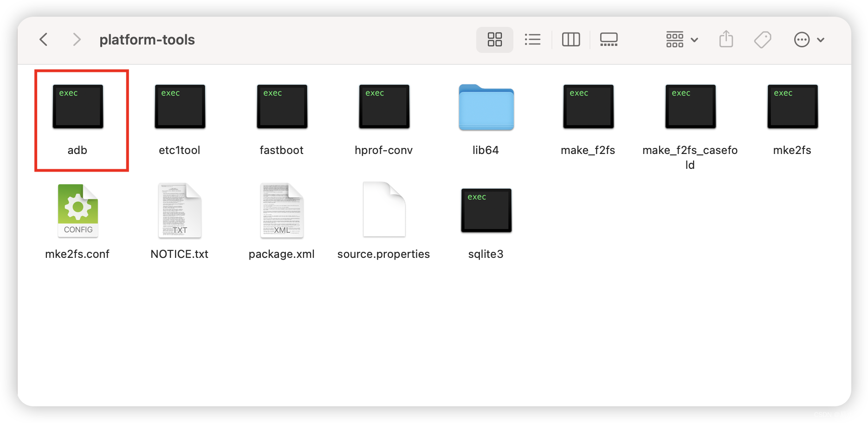Click the 'package.xml' file name label
Viewport: 868px width, 423px height.
click(282, 254)
